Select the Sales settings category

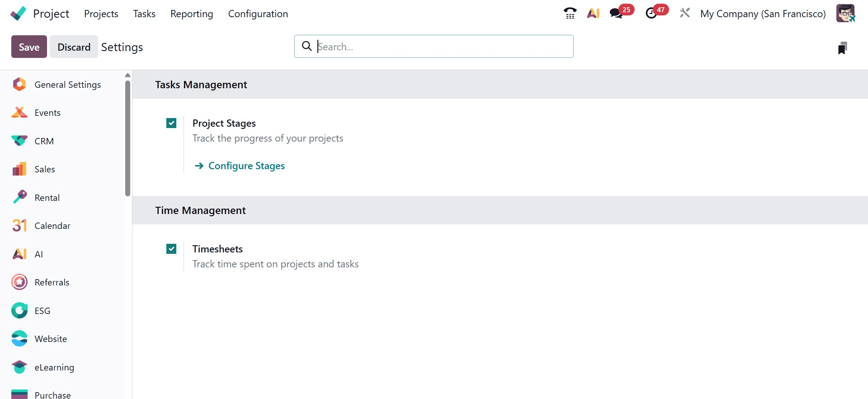point(45,169)
